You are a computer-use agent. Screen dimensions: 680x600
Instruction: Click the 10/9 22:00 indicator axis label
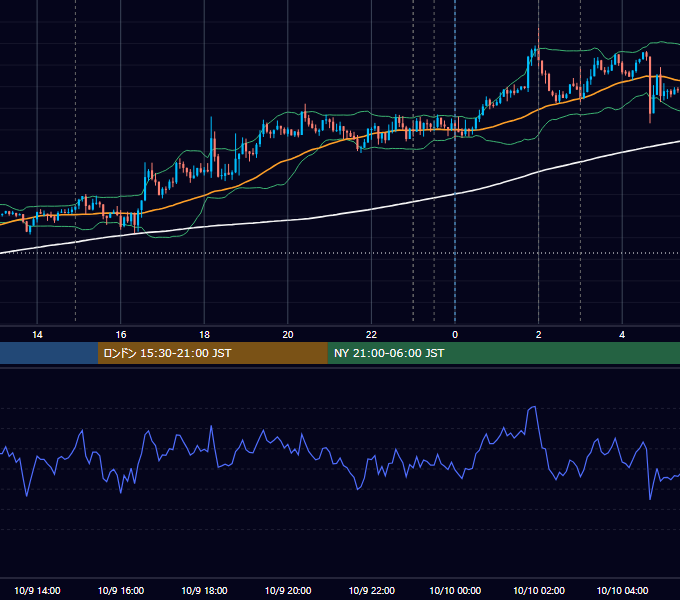(372, 590)
